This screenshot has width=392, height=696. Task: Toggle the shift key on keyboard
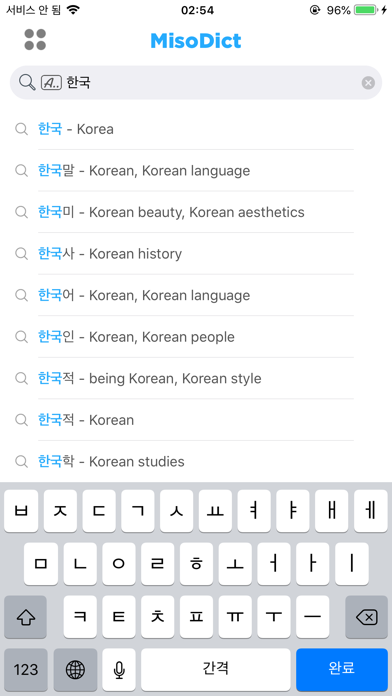pyautogui.click(x=25, y=617)
